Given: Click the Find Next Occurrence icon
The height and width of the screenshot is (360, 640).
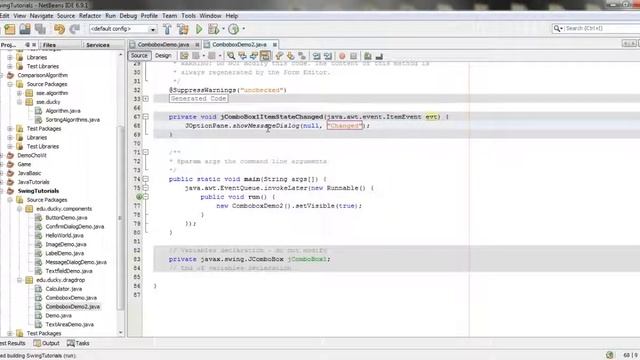Looking at the screenshot, I should (x=253, y=56).
